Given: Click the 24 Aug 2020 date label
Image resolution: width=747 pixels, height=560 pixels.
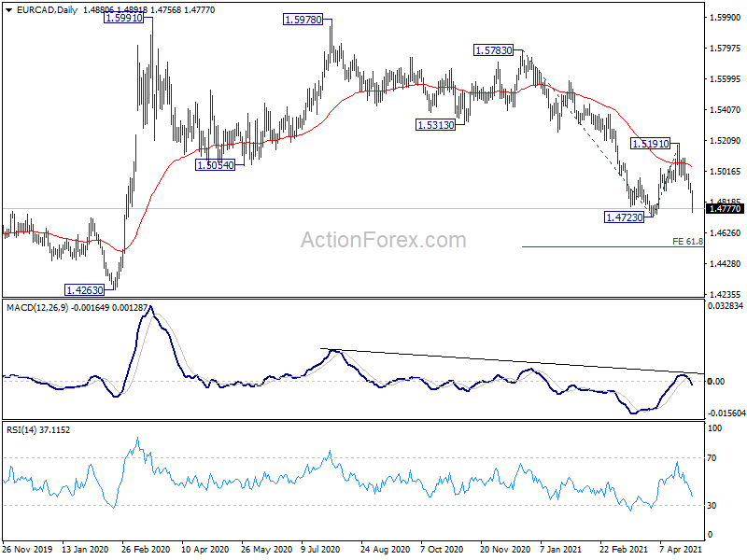Looking at the screenshot, I should pyautogui.click(x=385, y=549).
